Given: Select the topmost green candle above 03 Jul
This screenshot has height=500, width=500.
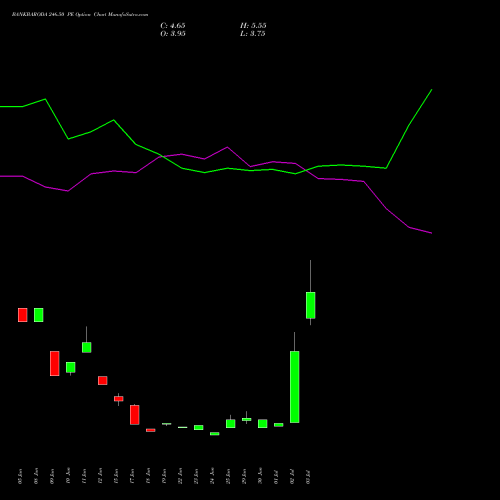Looking at the screenshot, I should (311, 305).
